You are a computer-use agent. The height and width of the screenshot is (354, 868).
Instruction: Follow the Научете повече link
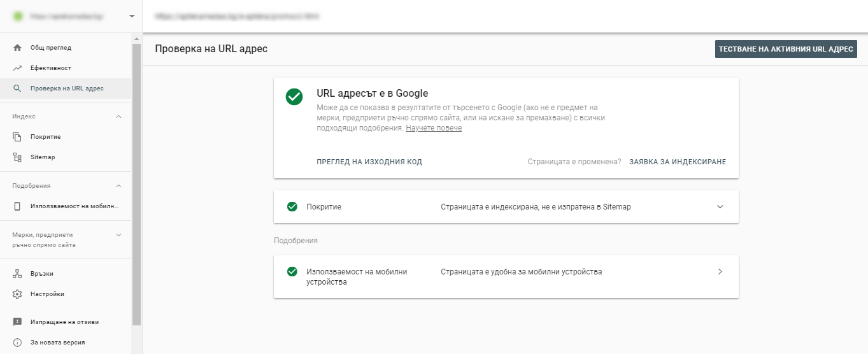(x=434, y=128)
